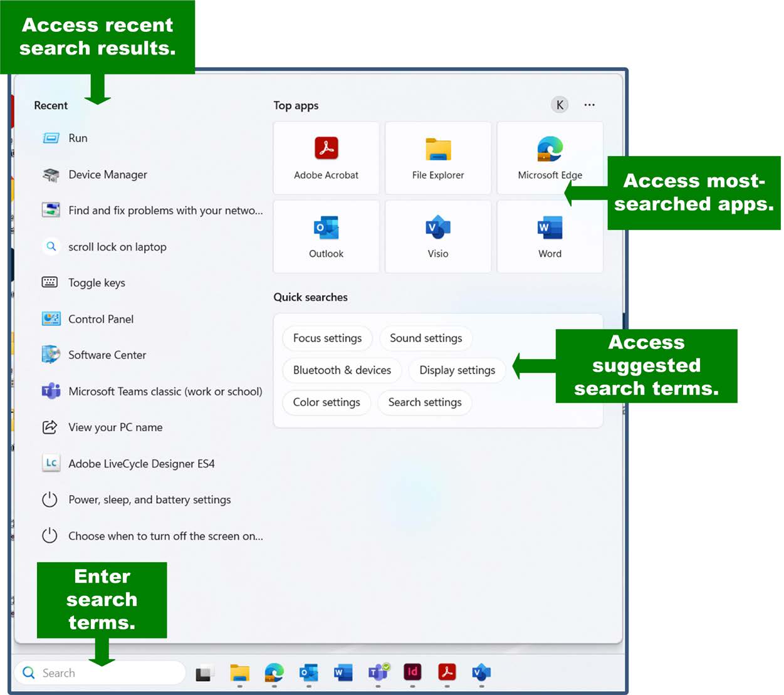This screenshot has width=784, height=695.
Task: Open Task View on the taskbar
Action: click(x=205, y=673)
